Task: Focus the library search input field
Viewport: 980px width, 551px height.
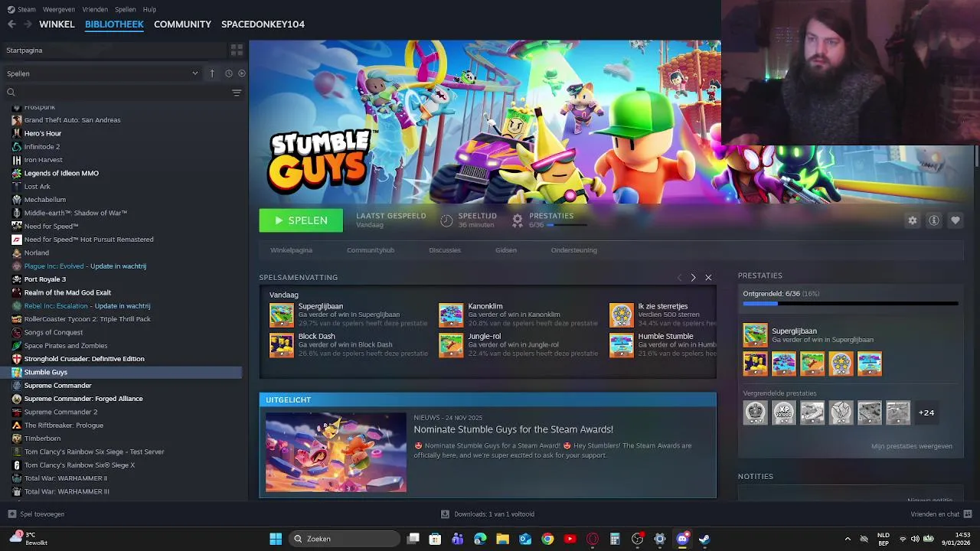Action: (x=122, y=93)
